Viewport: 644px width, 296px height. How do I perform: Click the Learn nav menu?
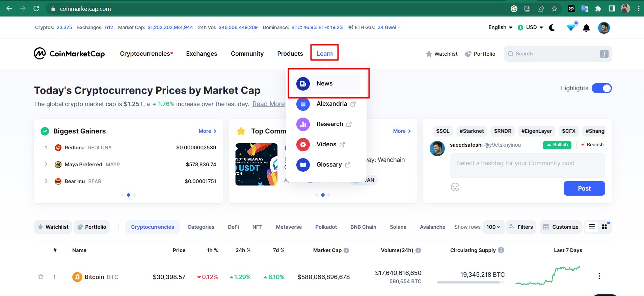point(324,54)
